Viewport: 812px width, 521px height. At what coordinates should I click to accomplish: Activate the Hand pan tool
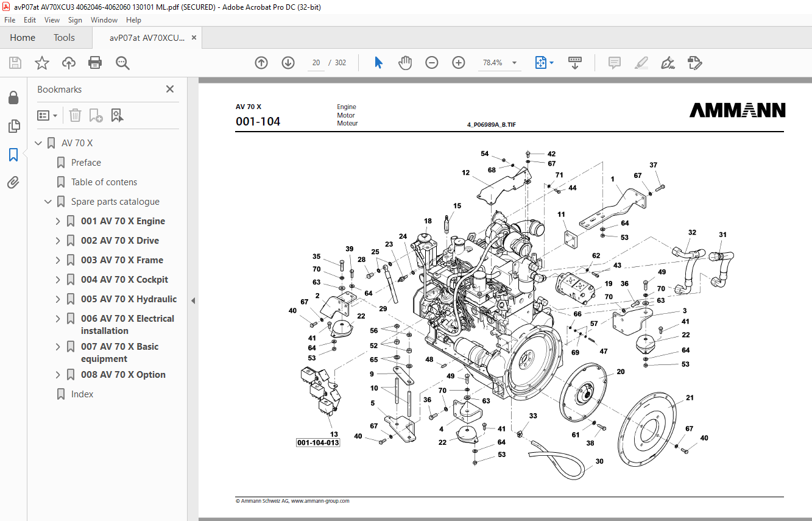[x=405, y=63]
